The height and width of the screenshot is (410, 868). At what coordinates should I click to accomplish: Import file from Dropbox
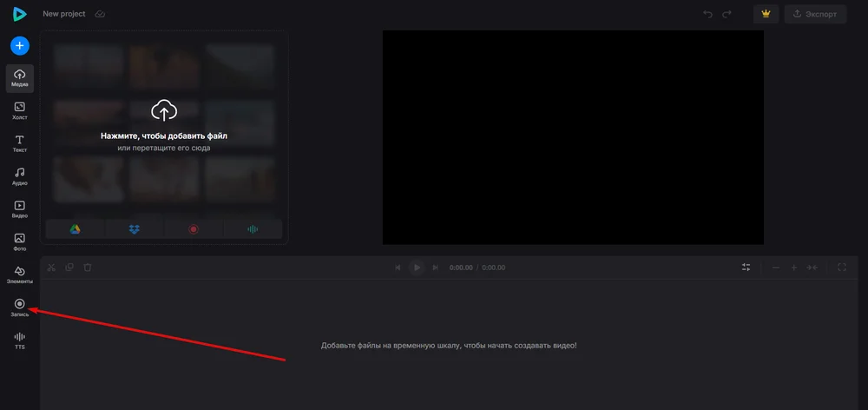point(134,229)
